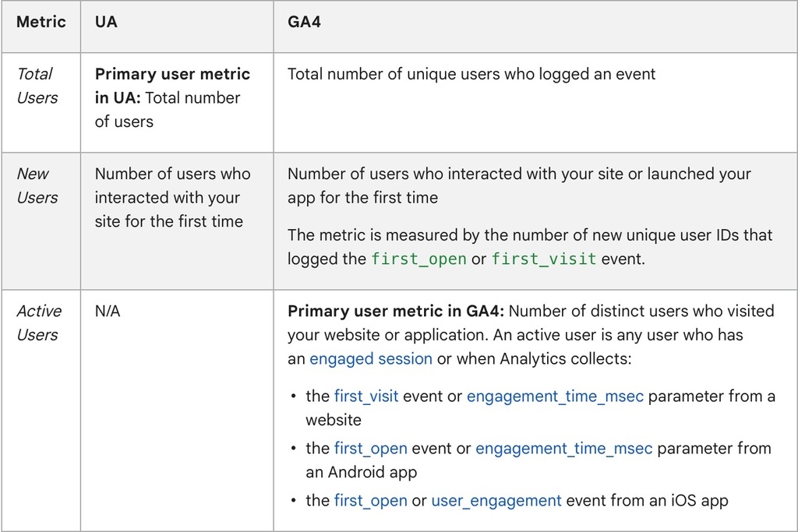Click the "Metric" column header
The image size is (798, 532).
click(41, 22)
